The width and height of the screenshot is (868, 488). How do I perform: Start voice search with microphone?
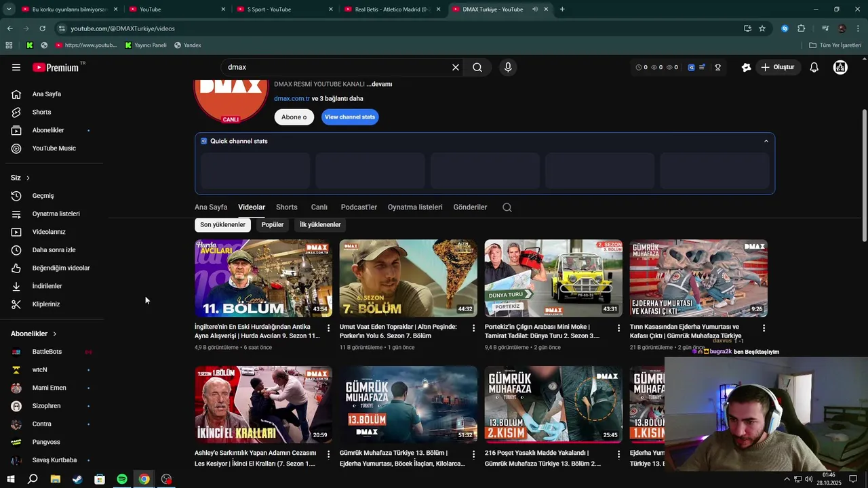coord(508,67)
